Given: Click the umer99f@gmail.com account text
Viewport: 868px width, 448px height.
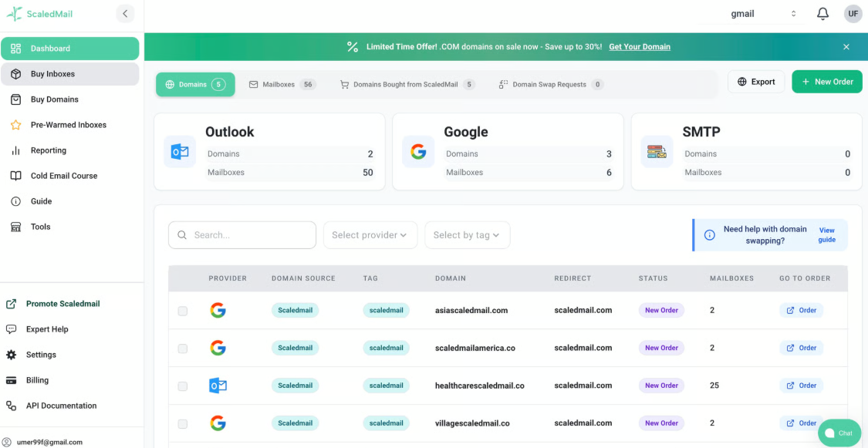Looking at the screenshot, I should pyautogui.click(x=50, y=443).
